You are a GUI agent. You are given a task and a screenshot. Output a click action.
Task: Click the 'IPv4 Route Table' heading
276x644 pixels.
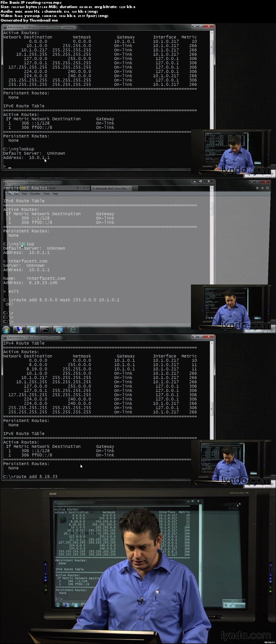click(24, 343)
